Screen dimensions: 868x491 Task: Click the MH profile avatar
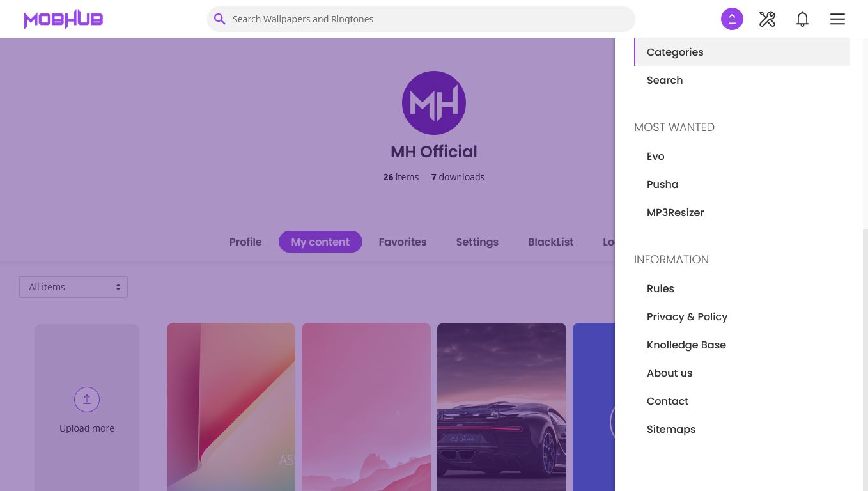point(434,103)
